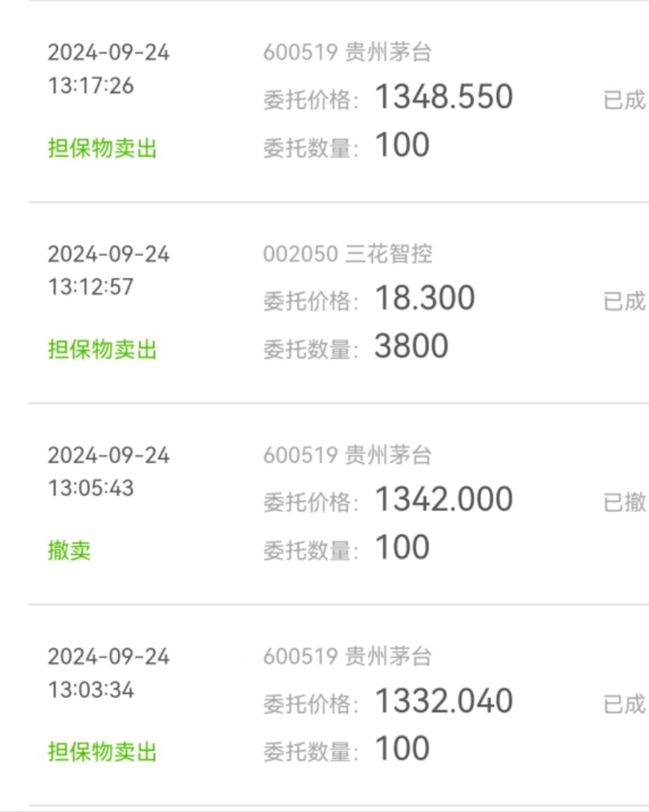Tap the 已成 status of the 1332.040 order
The image size is (649, 812).
[x=625, y=704]
